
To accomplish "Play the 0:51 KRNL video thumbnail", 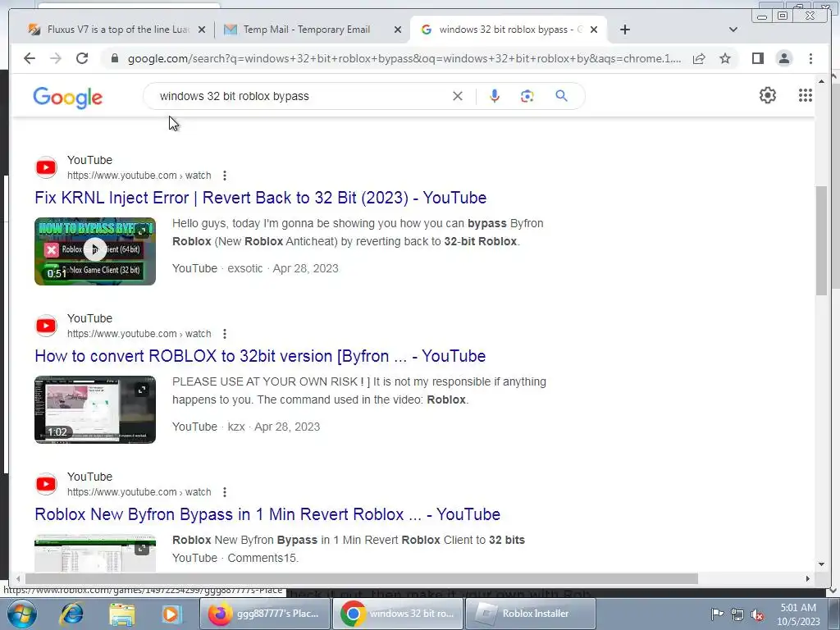I will click(95, 251).
